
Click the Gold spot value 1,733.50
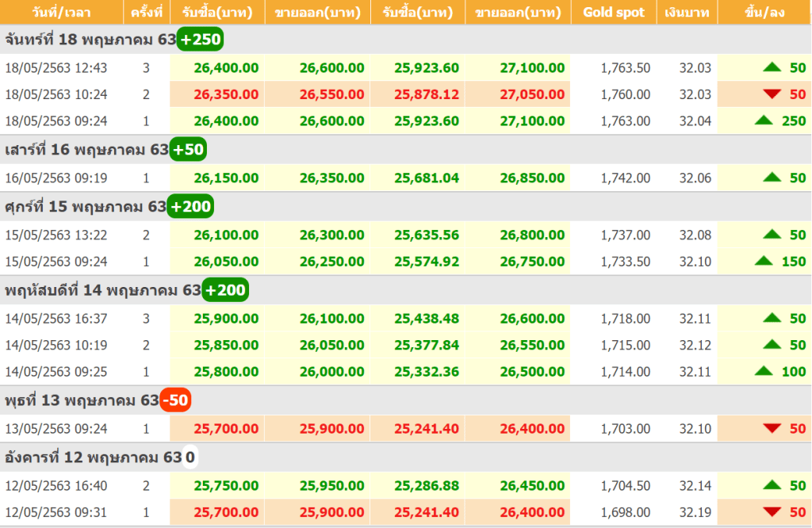coord(626,262)
